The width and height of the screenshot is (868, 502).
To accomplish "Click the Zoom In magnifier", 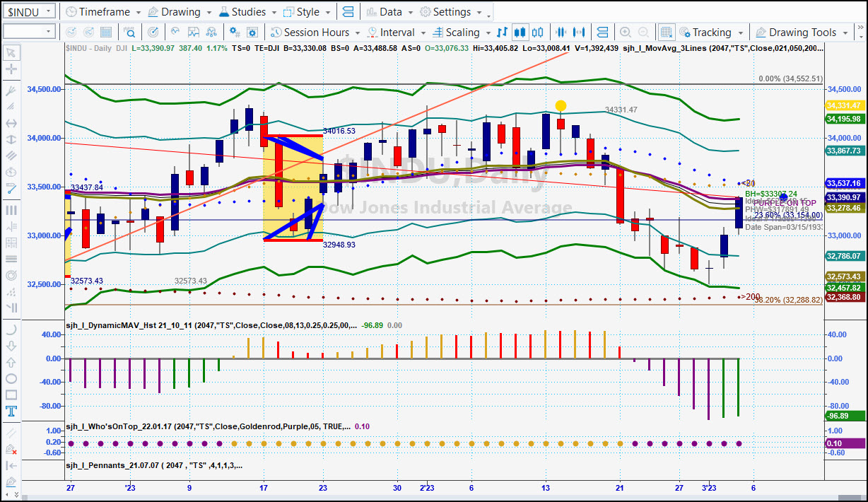I will (x=625, y=32).
